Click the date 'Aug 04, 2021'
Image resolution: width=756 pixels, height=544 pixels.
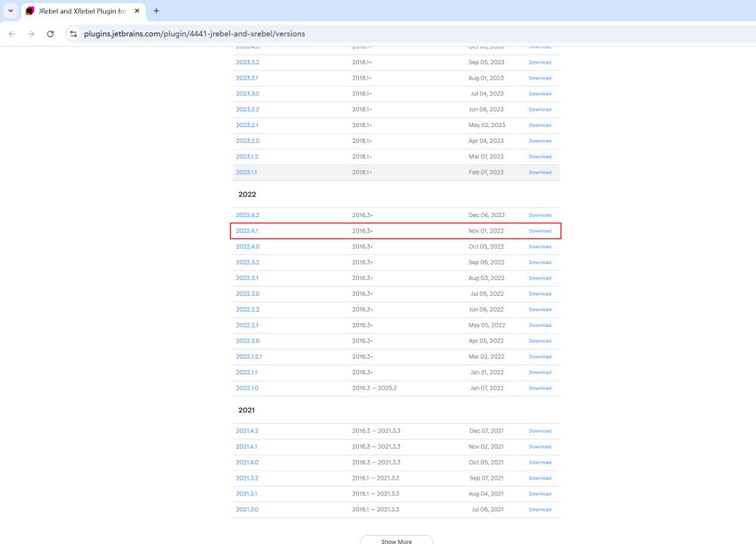pyautogui.click(x=486, y=494)
